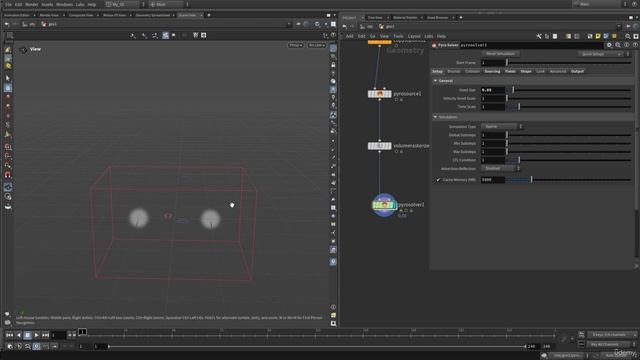Viewport: 640px width, 360px height.
Task: Open Render menu
Action: point(31,4)
